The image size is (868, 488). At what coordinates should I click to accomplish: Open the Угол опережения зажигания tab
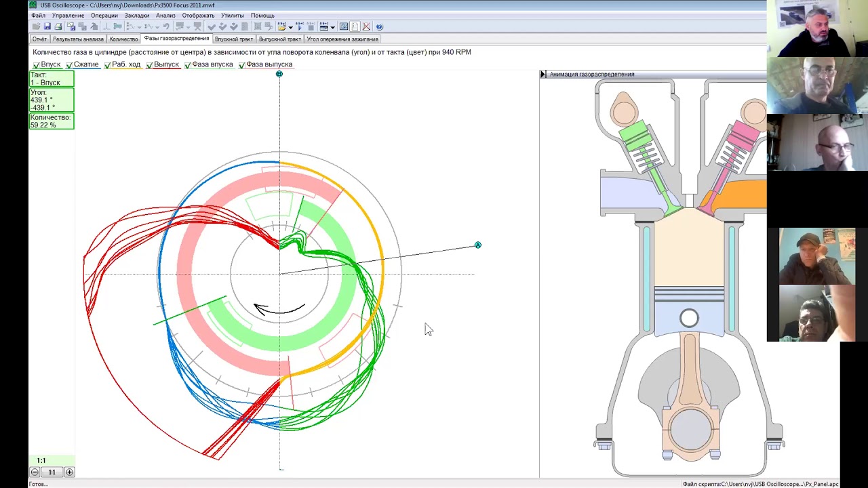pyautogui.click(x=342, y=39)
